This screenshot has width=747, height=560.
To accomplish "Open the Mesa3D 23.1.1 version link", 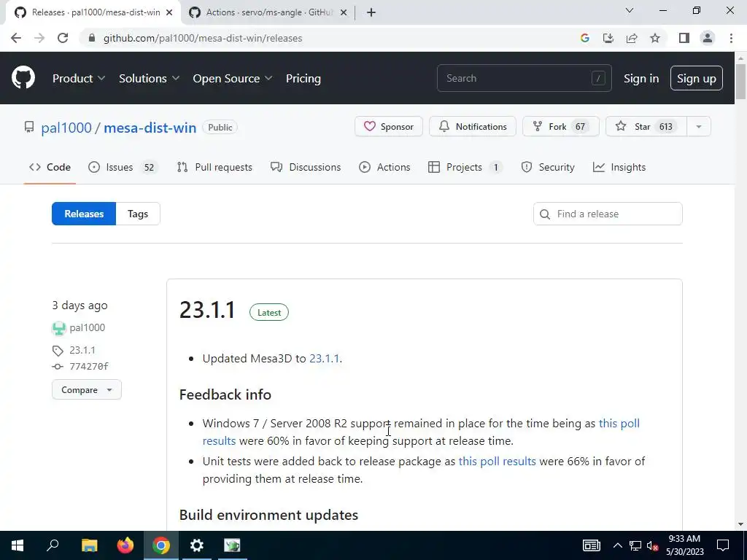I will tap(325, 359).
